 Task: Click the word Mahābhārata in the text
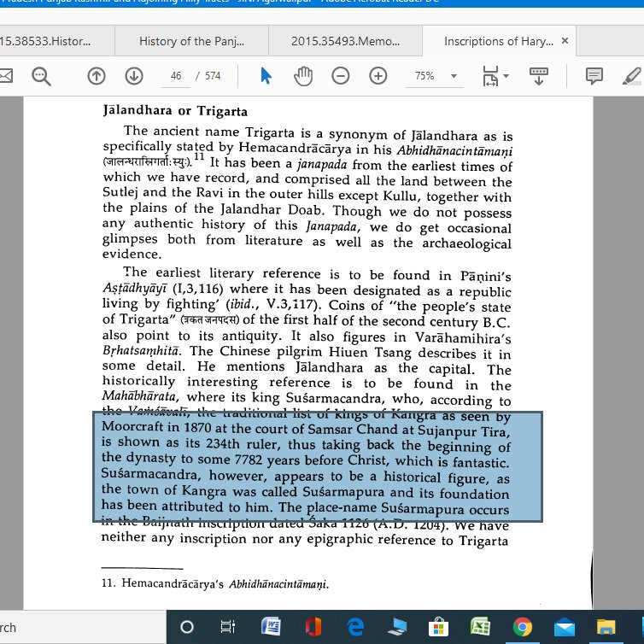[139, 396]
